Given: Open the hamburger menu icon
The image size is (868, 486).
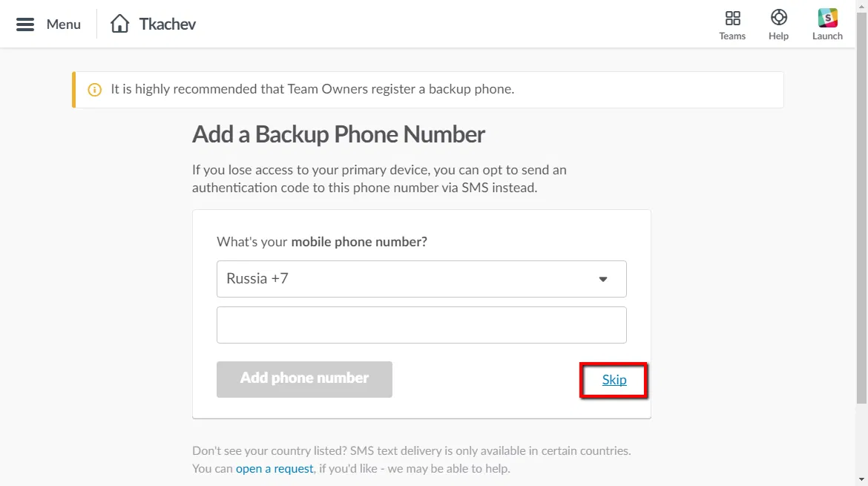Looking at the screenshot, I should (x=25, y=24).
